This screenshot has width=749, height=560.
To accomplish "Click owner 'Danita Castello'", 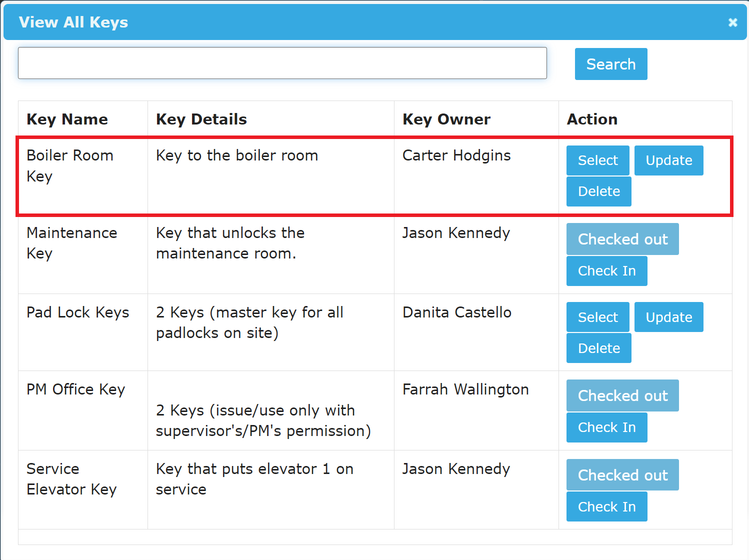I will pos(457,312).
